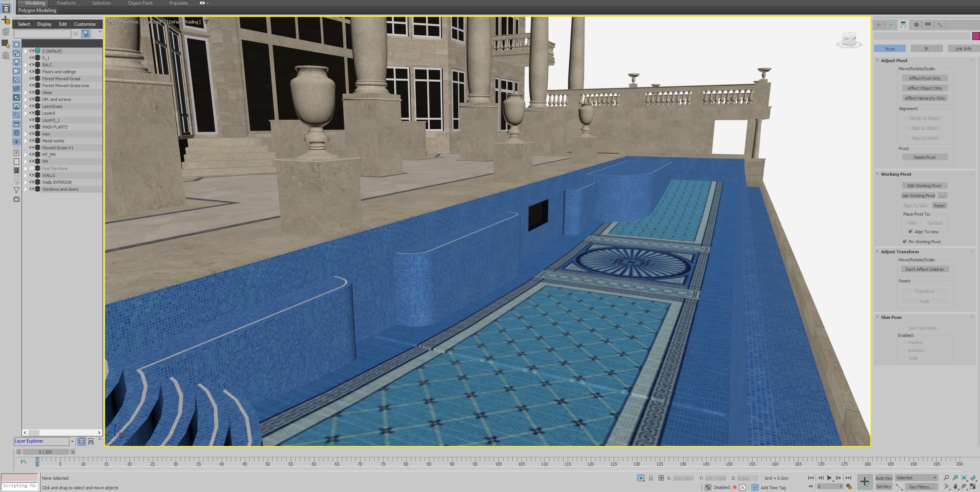The image size is (980, 492).
Task: Toggle Display Shapes filter in explorer
Action: (16, 53)
